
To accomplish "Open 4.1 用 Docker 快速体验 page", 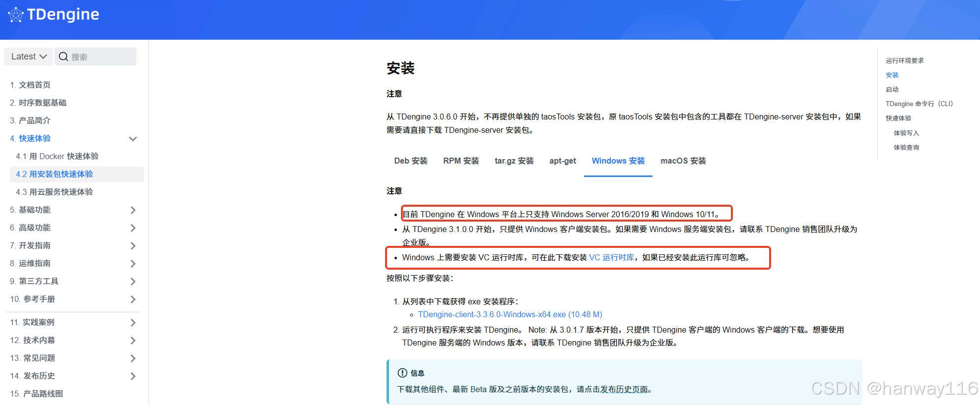I will 57,156.
